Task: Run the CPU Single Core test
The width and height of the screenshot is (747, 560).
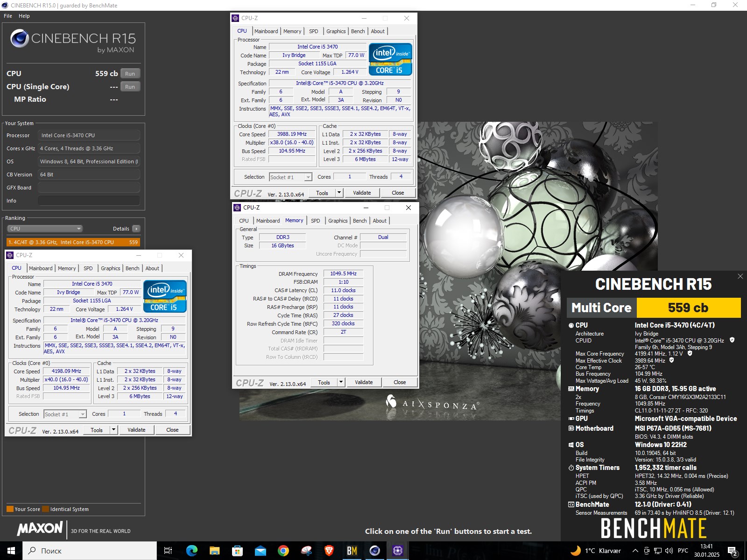Action: pos(130,87)
